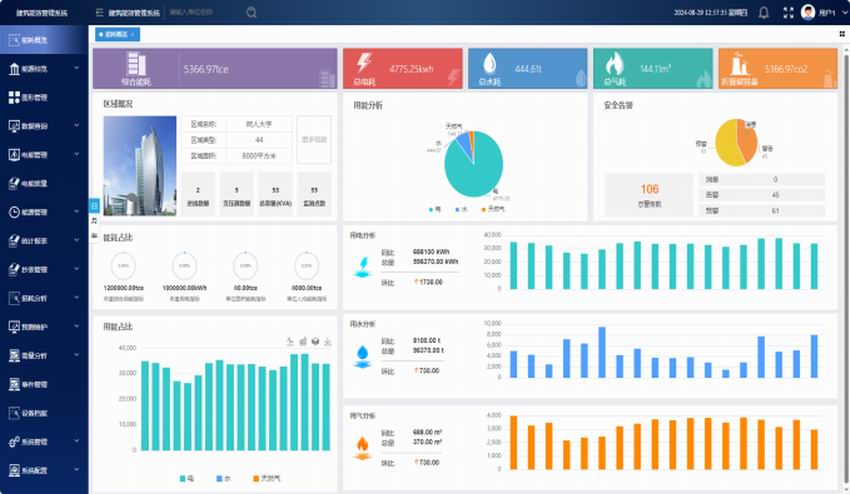Toggle fullscreen mode icon in header
The width and height of the screenshot is (850, 494).
[789, 13]
